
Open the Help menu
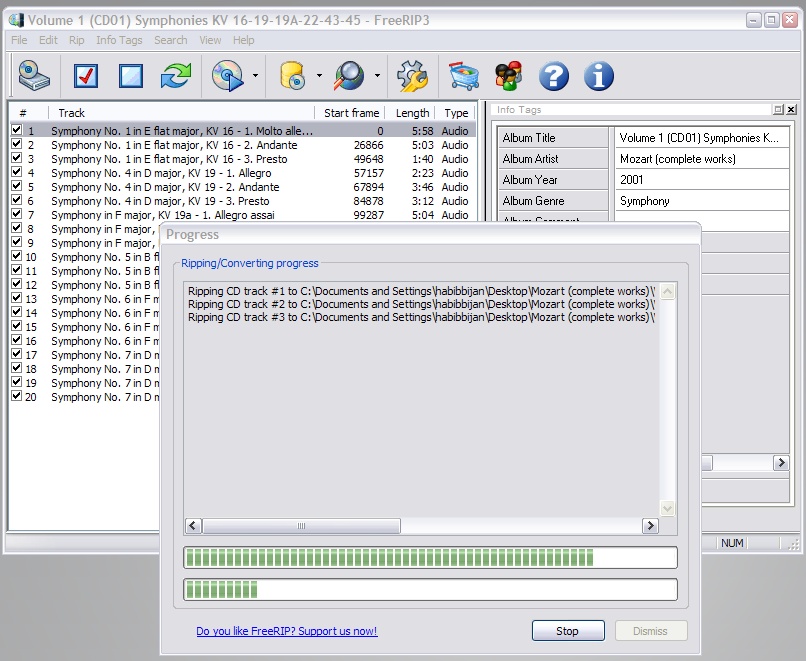point(243,40)
